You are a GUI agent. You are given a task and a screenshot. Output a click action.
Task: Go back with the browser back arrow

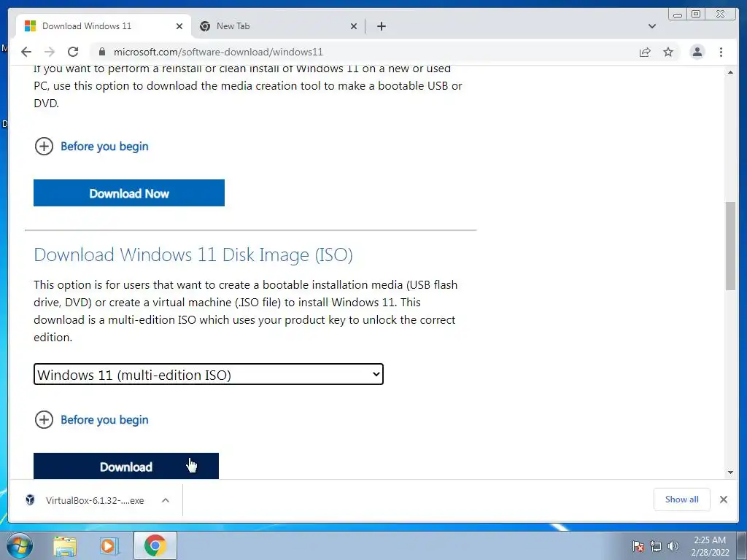point(26,52)
